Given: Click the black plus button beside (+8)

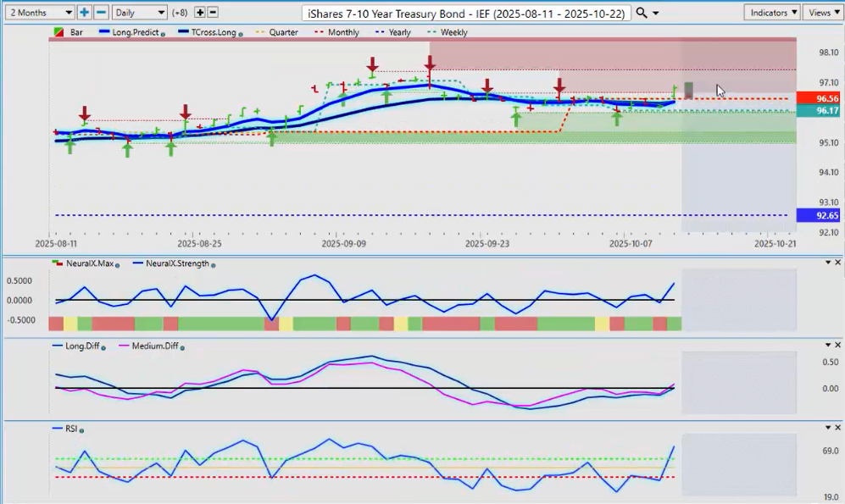Looking at the screenshot, I should pos(200,13).
